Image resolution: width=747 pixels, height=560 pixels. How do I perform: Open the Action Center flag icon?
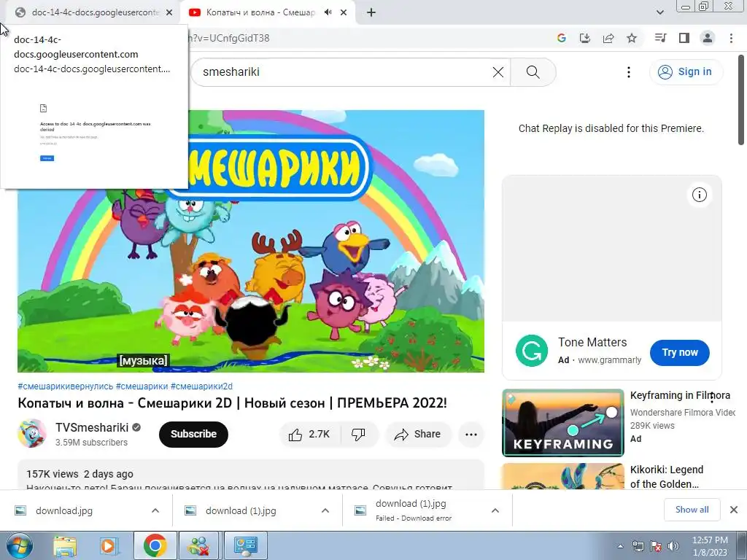[x=656, y=546]
